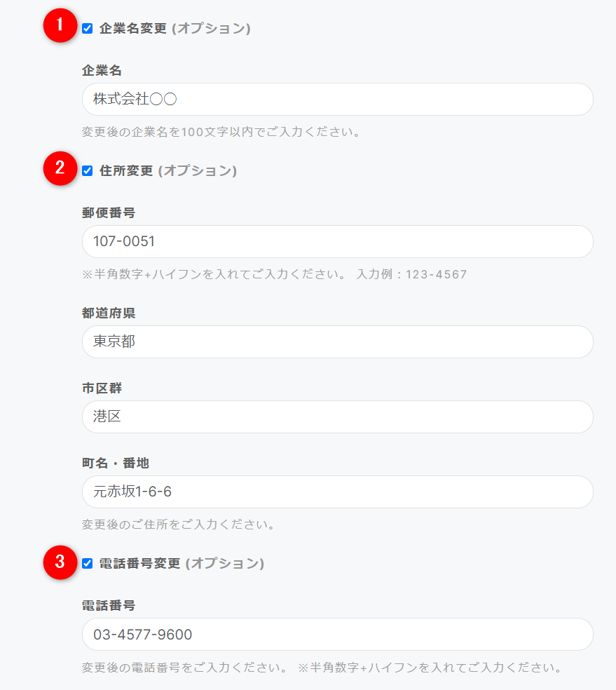
Task: Click into the 市区群 field with 港区
Action: pos(337,417)
